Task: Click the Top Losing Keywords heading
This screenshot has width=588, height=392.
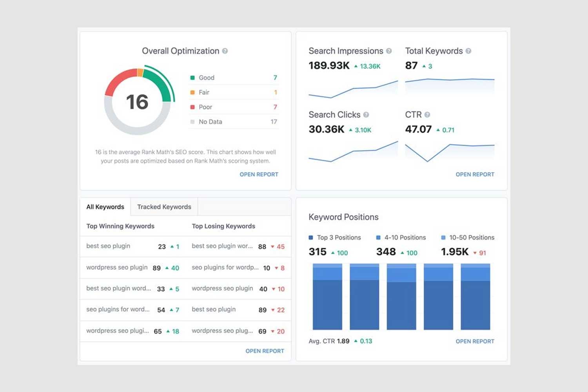Action: point(223,226)
